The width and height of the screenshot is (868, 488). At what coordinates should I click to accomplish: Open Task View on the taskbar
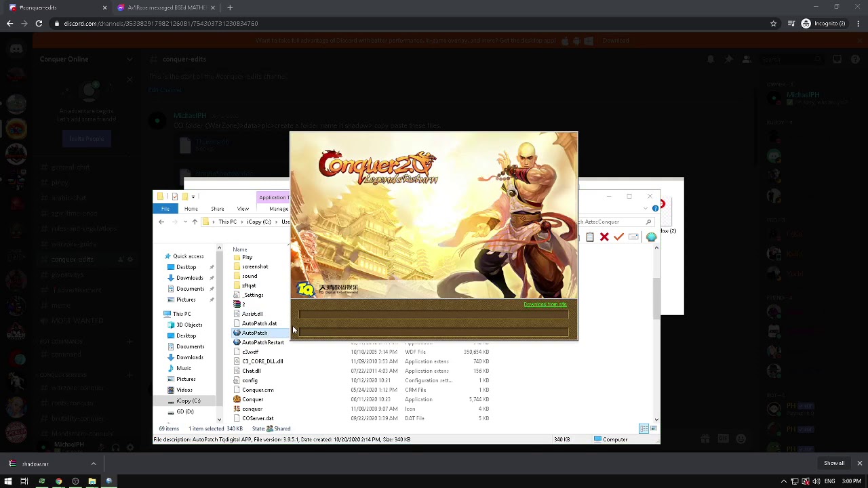click(24, 481)
